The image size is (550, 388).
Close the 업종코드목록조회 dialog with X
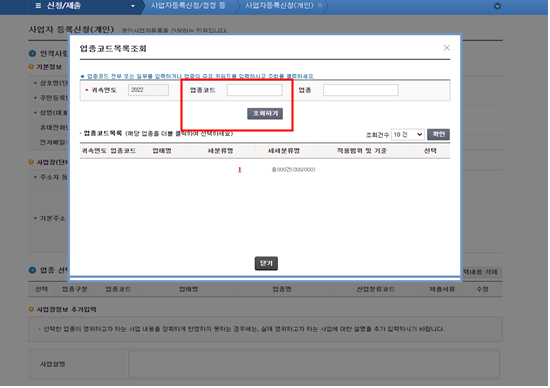(x=448, y=48)
